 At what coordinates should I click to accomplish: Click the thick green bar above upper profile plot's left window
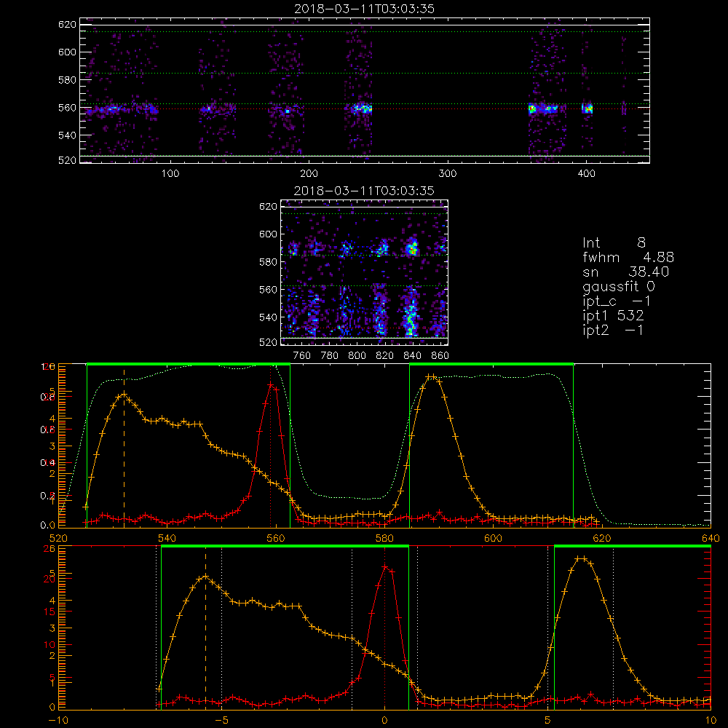(x=189, y=364)
